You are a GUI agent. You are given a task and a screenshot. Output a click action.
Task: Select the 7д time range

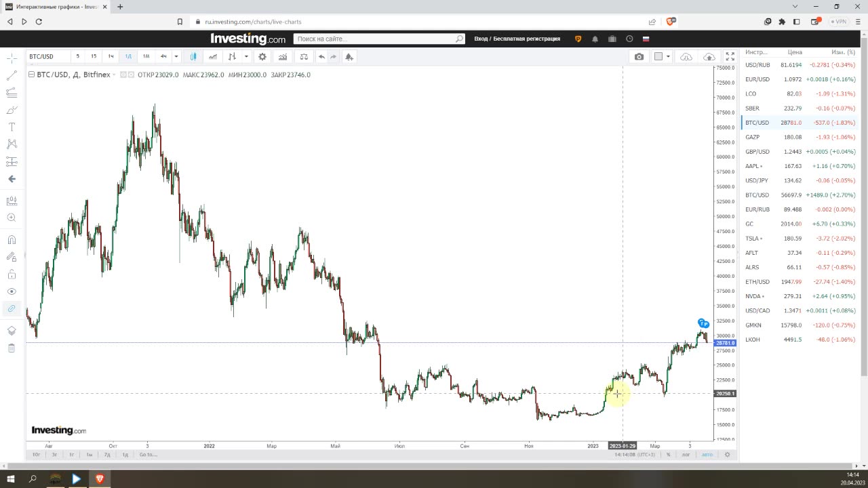click(x=107, y=454)
